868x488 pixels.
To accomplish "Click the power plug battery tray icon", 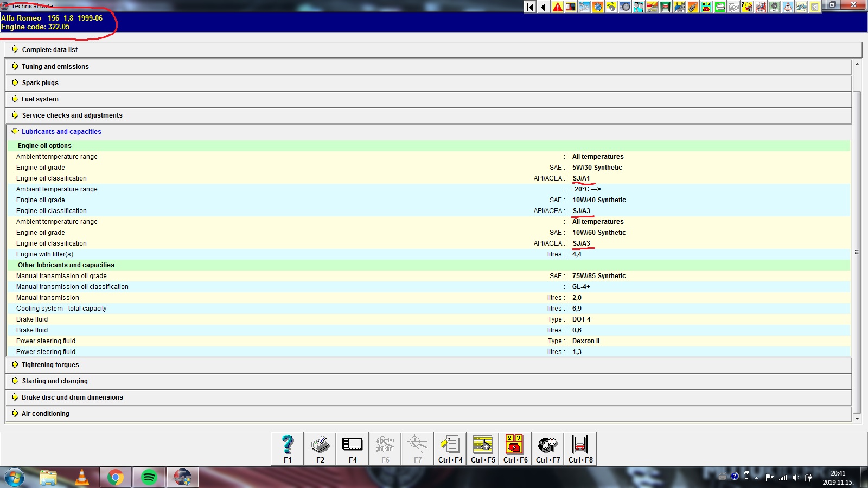I will (809, 478).
